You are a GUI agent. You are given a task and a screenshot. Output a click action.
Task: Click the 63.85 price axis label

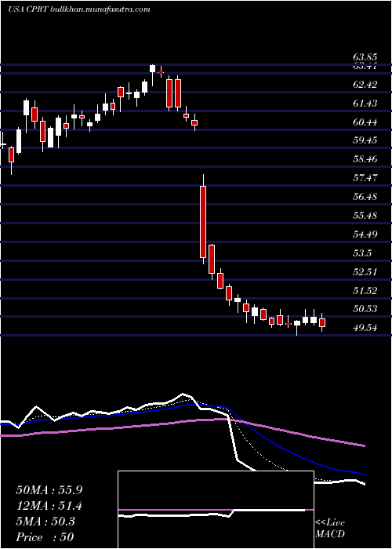click(x=365, y=57)
